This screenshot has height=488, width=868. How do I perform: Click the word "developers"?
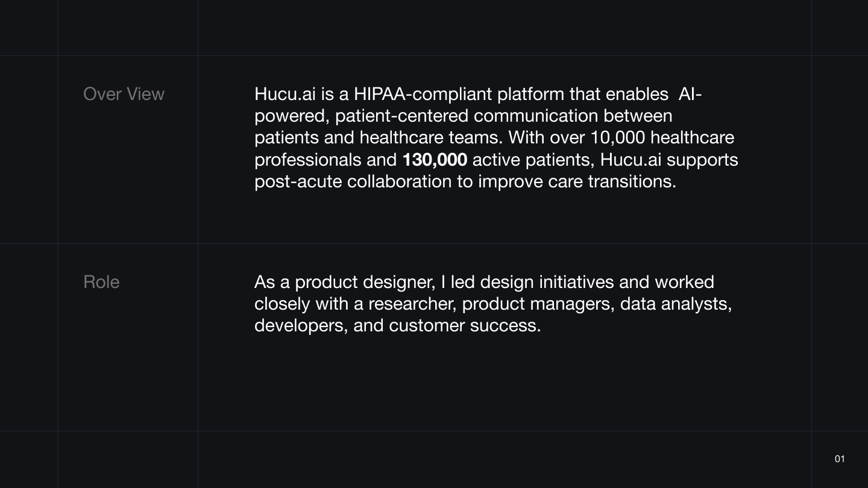[x=300, y=325]
